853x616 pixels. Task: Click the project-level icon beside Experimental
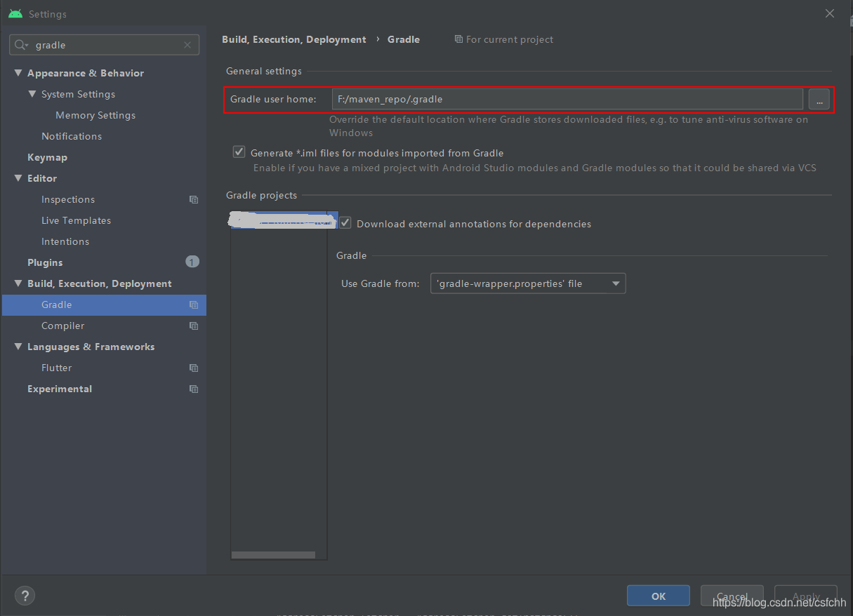tap(194, 389)
